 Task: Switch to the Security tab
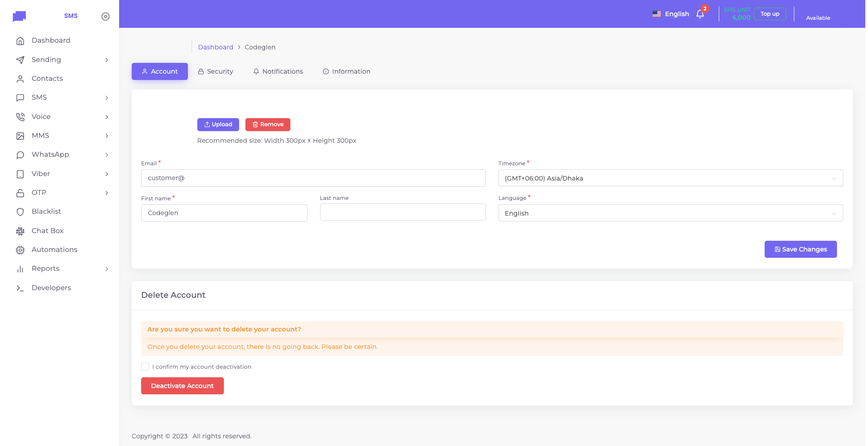click(216, 71)
